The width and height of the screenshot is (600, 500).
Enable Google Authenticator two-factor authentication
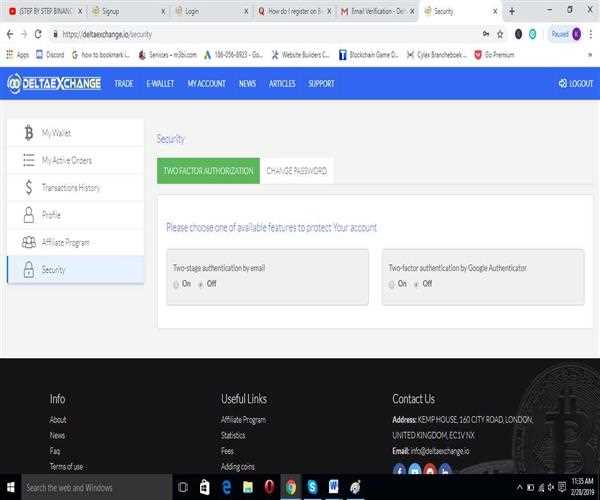(x=391, y=284)
